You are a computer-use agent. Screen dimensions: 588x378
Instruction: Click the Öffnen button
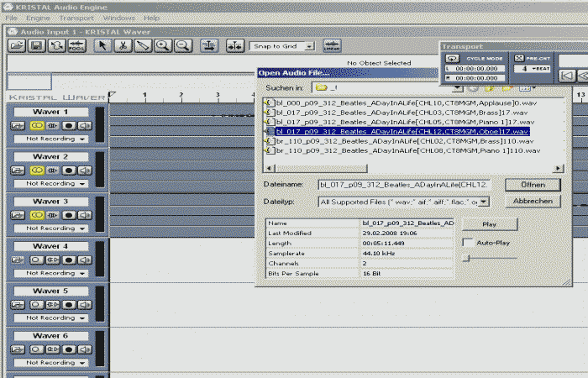pyautogui.click(x=532, y=184)
